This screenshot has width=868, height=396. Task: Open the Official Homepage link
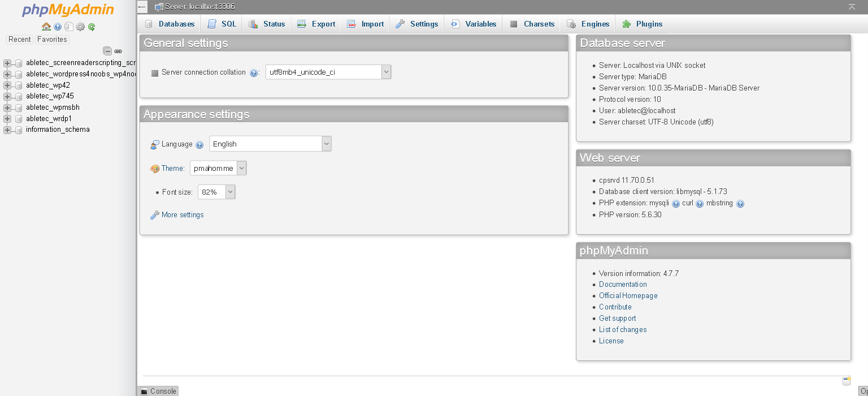[x=628, y=296]
